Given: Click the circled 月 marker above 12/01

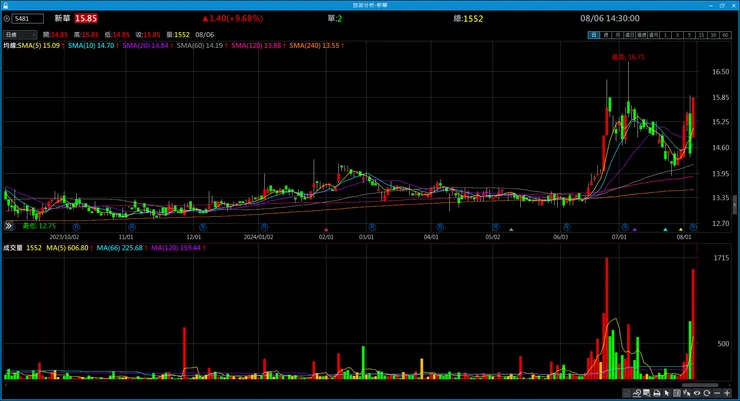Looking at the screenshot, I should tap(203, 227).
